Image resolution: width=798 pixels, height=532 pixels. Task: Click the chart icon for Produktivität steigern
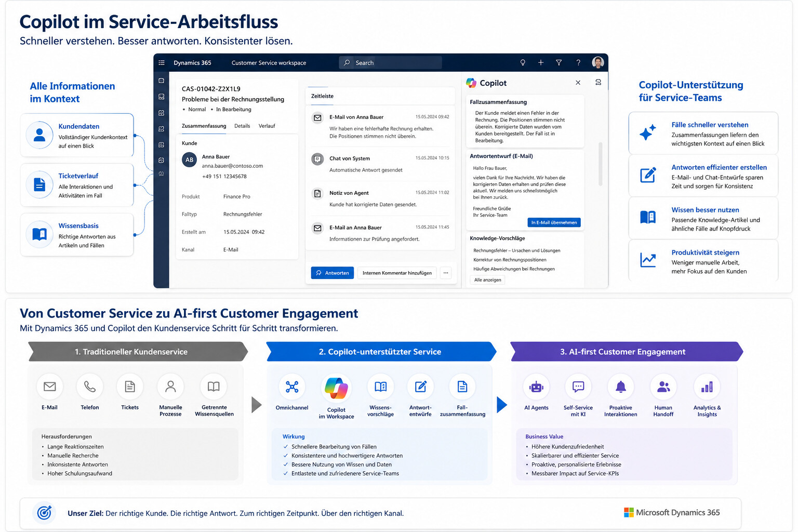pyautogui.click(x=648, y=260)
